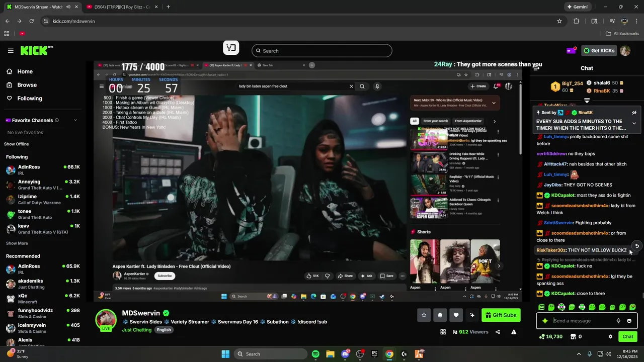Open a new browser tab
This screenshot has width=644, height=362.
[x=168, y=7]
